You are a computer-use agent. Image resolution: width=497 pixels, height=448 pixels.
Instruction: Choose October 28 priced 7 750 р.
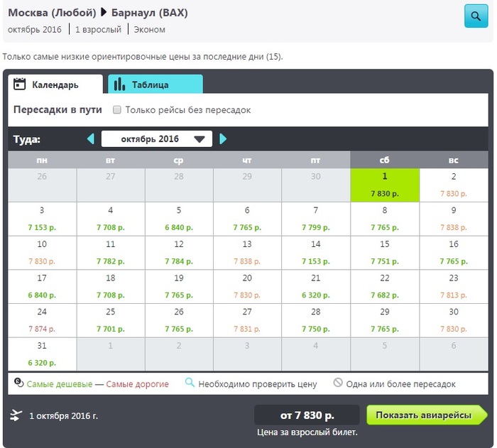pos(316,320)
